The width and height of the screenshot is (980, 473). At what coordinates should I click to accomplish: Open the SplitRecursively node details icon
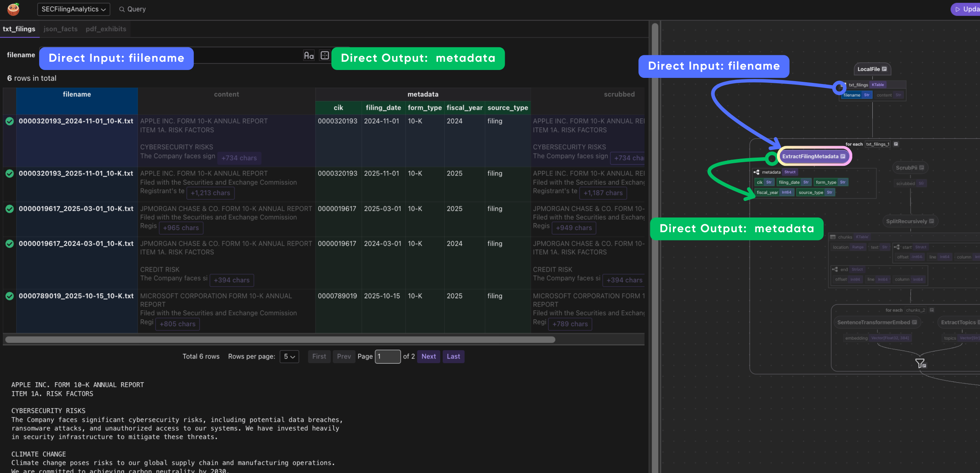pos(931,221)
